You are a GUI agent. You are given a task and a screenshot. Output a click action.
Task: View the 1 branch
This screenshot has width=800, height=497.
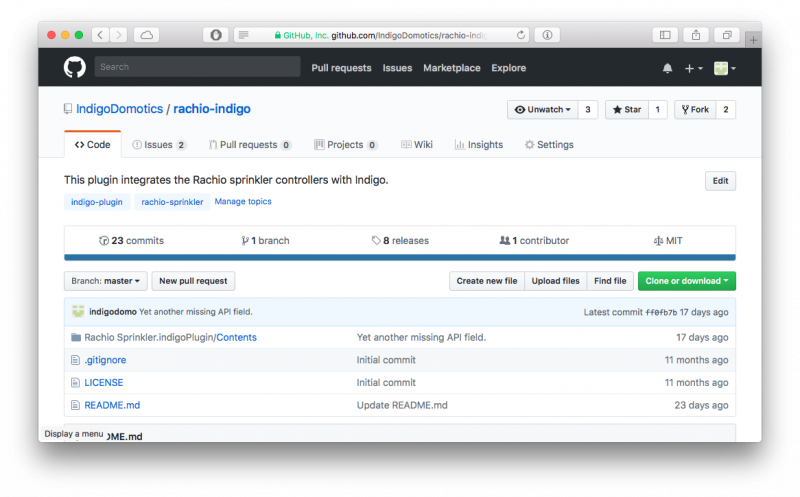265,240
